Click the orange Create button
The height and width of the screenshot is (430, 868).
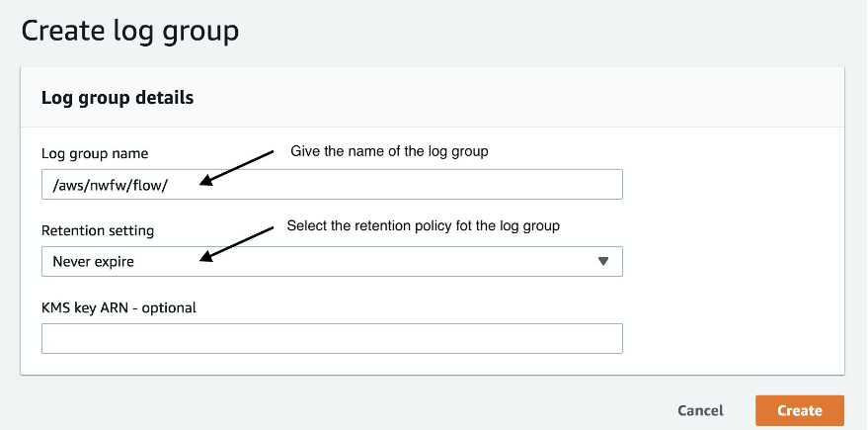pyautogui.click(x=799, y=410)
